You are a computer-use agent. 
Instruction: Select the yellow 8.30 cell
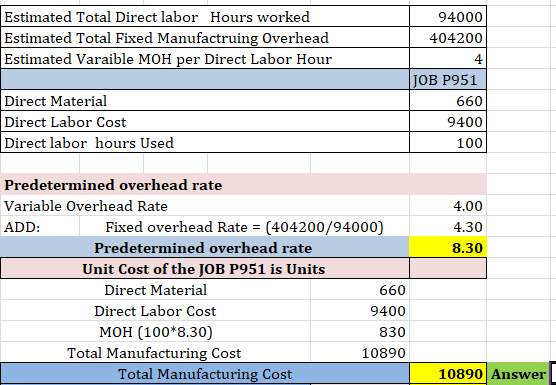[x=448, y=247]
